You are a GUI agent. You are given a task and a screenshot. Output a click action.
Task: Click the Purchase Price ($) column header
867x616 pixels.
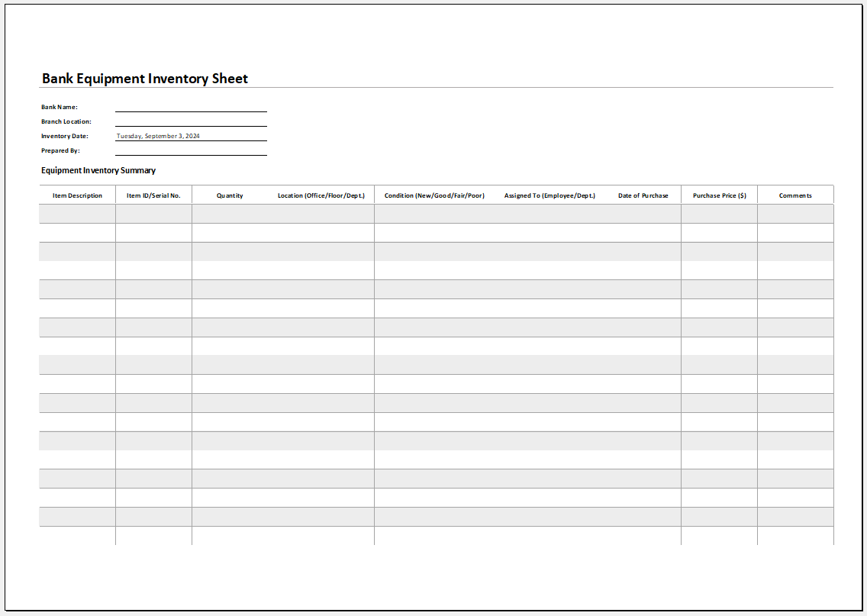pyautogui.click(x=718, y=195)
